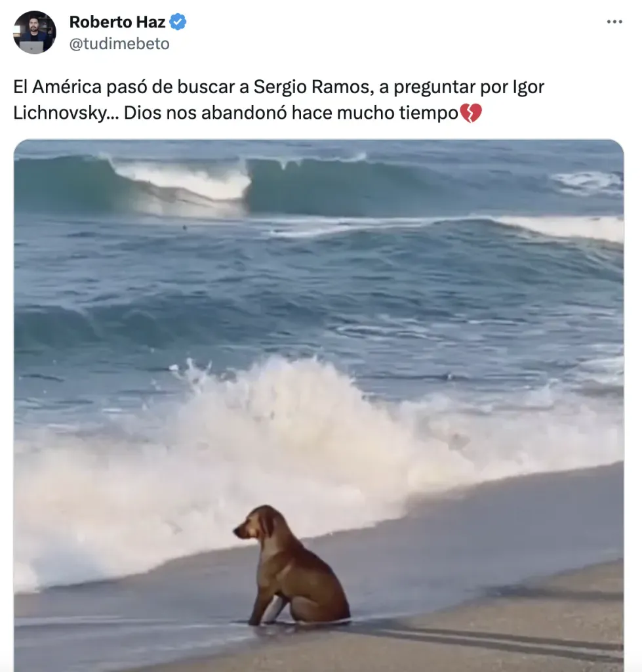Viewport: 642px width, 672px height.
Task: Click the blue verified badge
Action: tap(178, 22)
